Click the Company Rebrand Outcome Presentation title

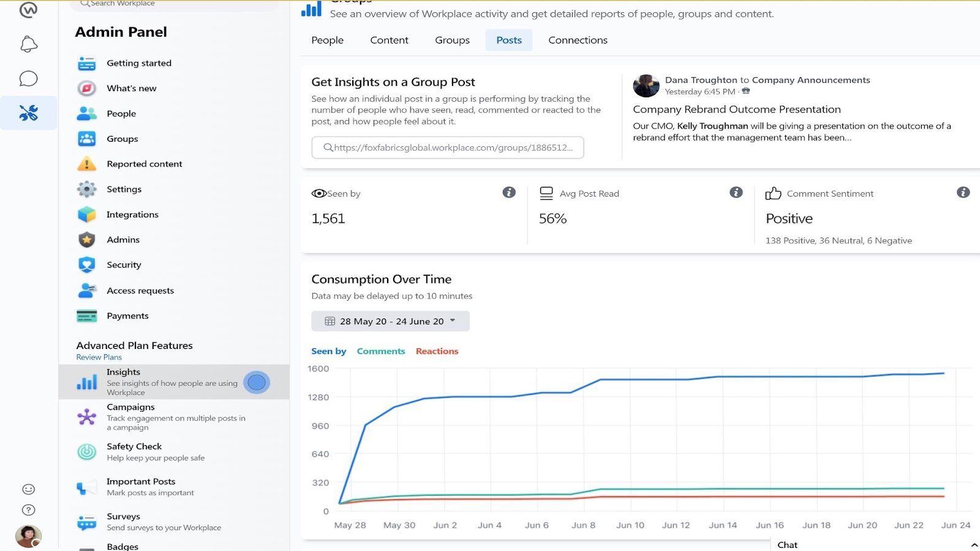coord(737,109)
